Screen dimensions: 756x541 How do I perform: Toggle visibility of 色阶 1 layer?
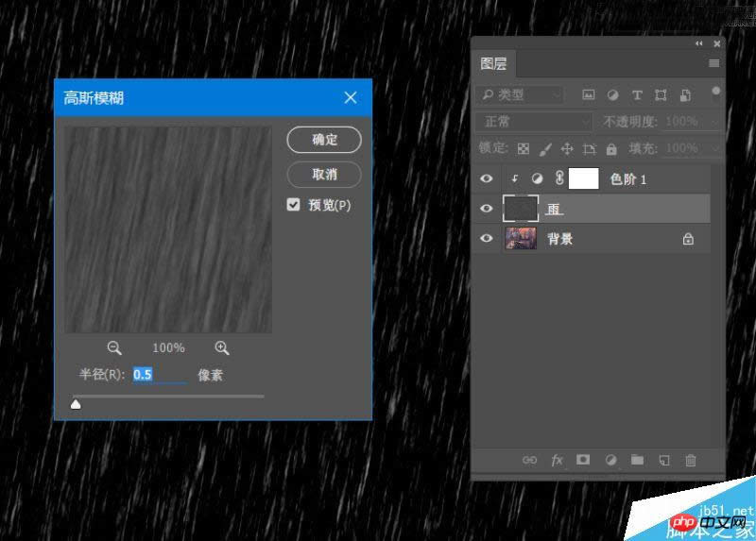[x=487, y=178]
